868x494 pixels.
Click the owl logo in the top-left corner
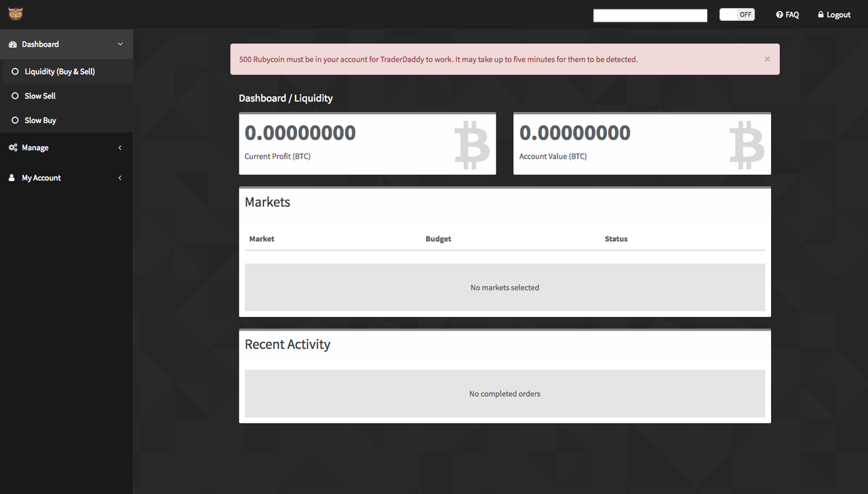[x=15, y=14]
